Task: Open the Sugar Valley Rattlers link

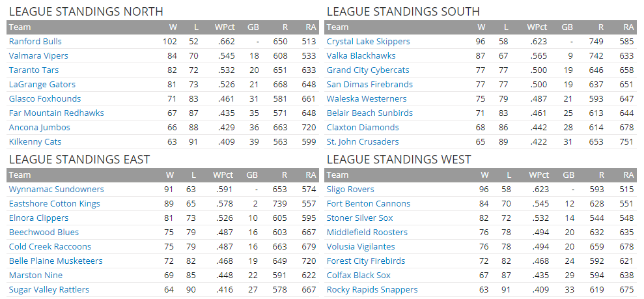Action: pyautogui.click(x=49, y=290)
